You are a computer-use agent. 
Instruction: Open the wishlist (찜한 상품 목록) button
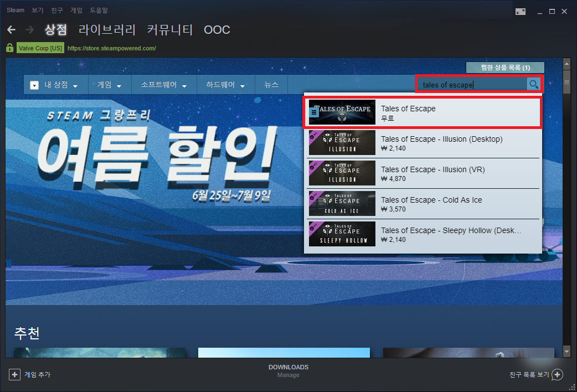pos(505,68)
